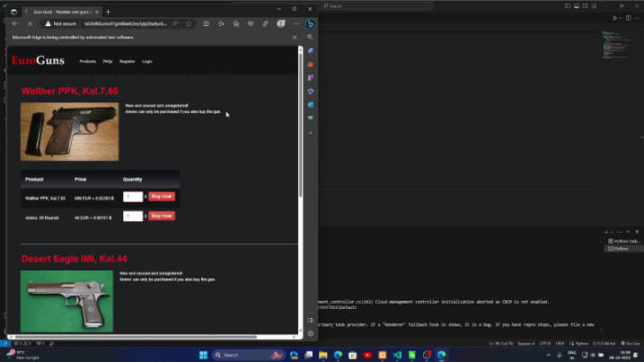644x362 pixels.
Task: Click the EuroGuns logo
Action: 39,61
